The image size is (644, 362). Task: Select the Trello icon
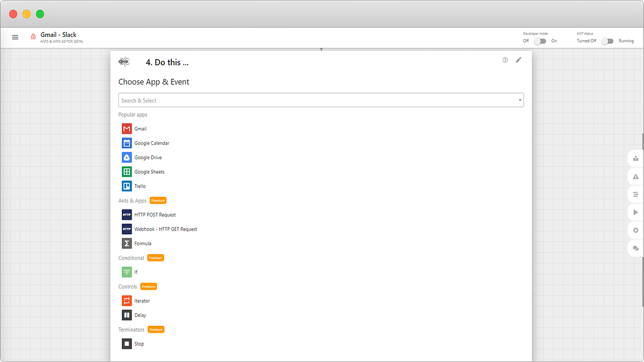127,186
